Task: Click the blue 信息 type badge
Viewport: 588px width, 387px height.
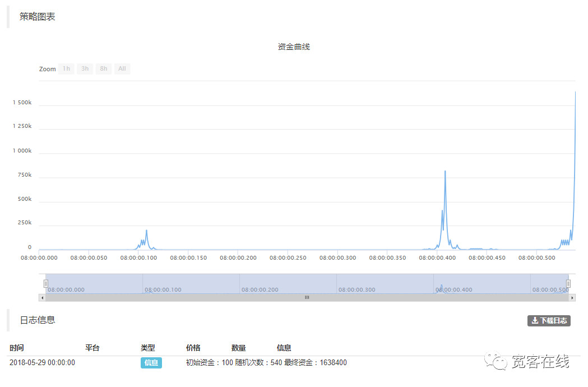Action: click(151, 363)
